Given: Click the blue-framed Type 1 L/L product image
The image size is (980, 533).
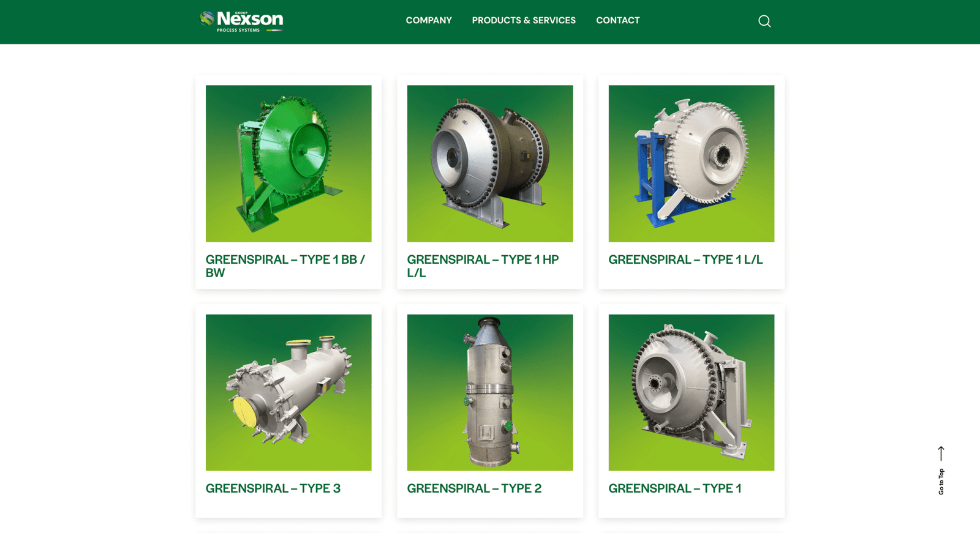Looking at the screenshot, I should point(692,163).
